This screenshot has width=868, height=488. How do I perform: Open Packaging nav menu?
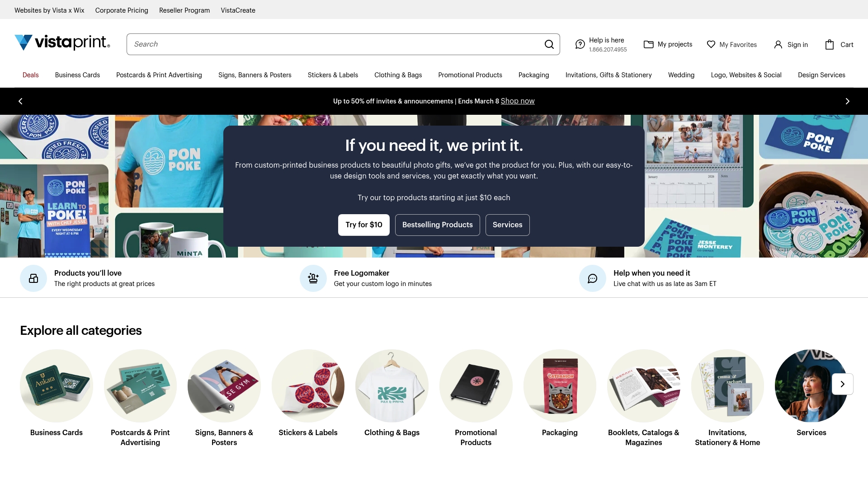534,75
